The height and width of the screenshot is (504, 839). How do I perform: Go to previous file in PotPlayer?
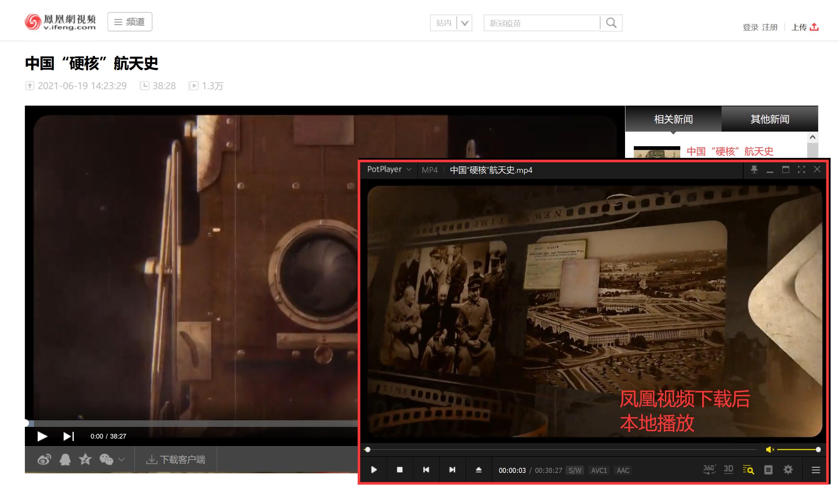pyautogui.click(x=426, y=470)
